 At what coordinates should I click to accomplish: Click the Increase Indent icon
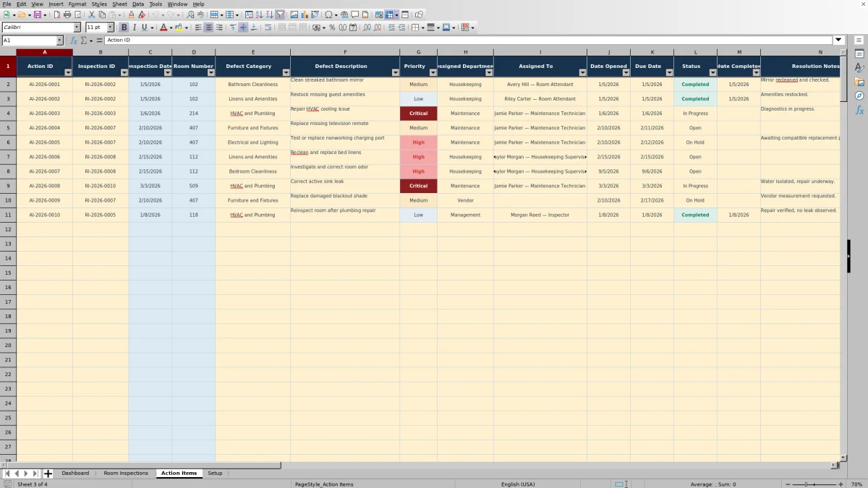click(391, 27)
